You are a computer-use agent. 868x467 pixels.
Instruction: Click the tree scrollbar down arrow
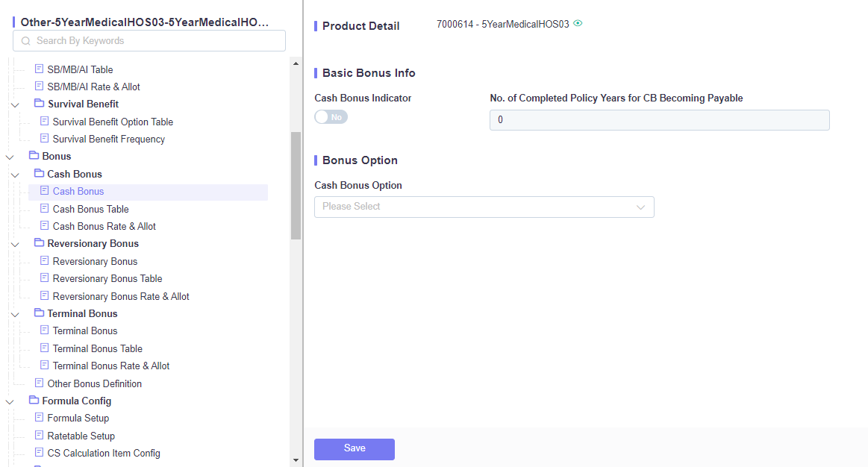click(296, 460)
